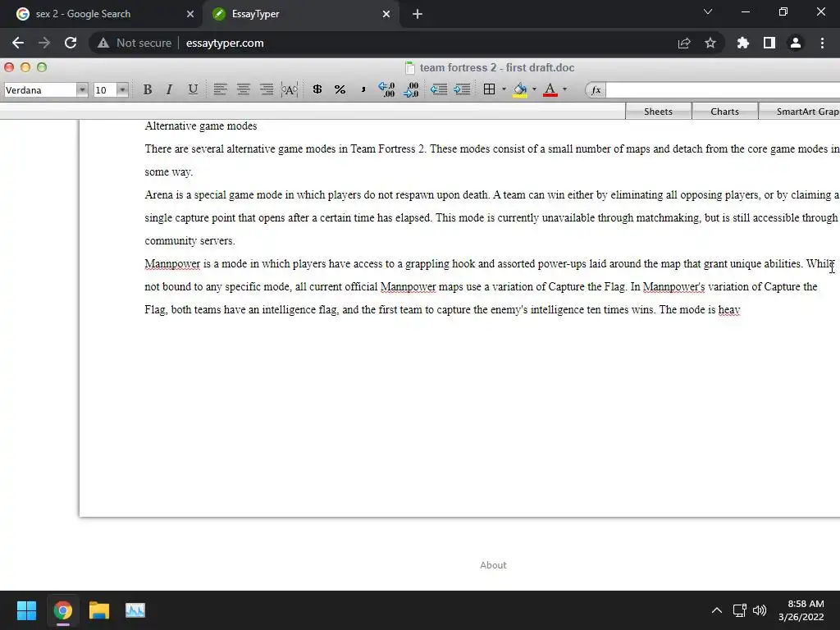Close the Google Search browser tab
Screen dimensions: 840x630
[190, 14]
